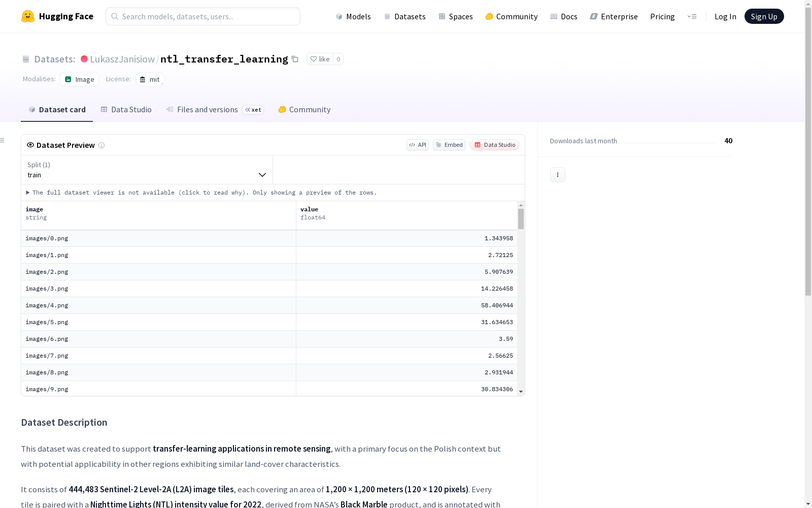Screen dimensions: 812x508
Task: Open the LukaszJanisiow profile link
Action: (x=122, y=59)
